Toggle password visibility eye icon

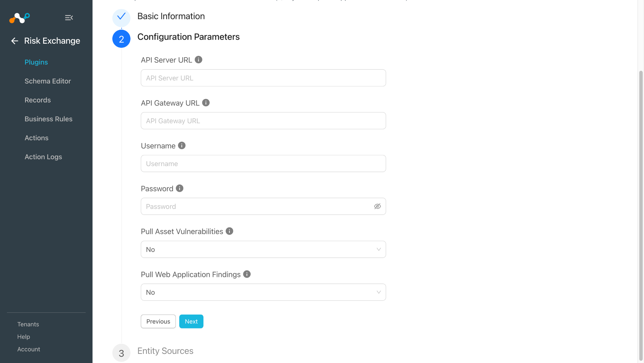pos(377,206)
